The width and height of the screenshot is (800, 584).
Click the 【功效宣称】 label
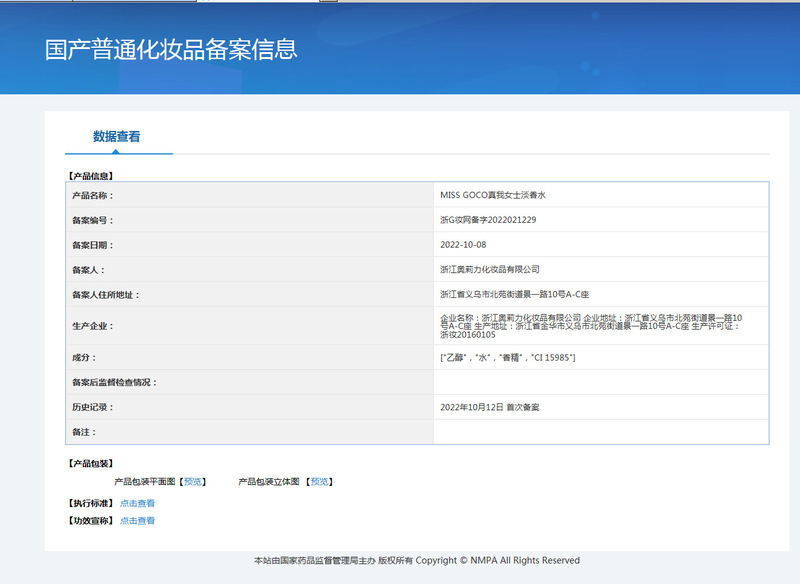[91, 521]
